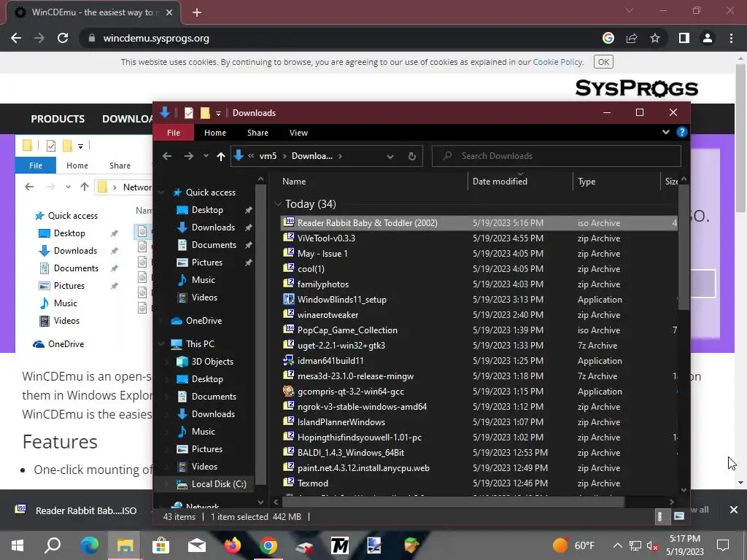The height and width of the screenshot is (560, 747).
Task: Open Chrome three-dot menu
Action: [731, 38]
